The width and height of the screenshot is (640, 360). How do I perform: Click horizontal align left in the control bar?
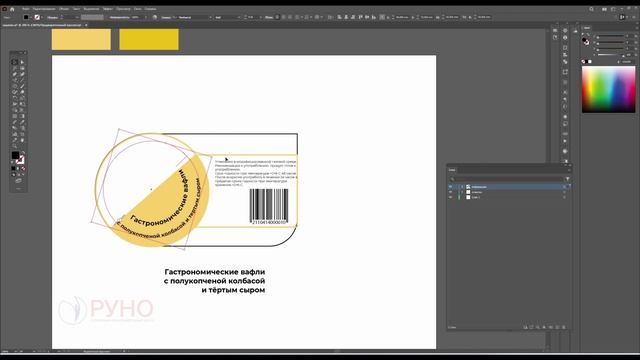[x=339, y=17]
